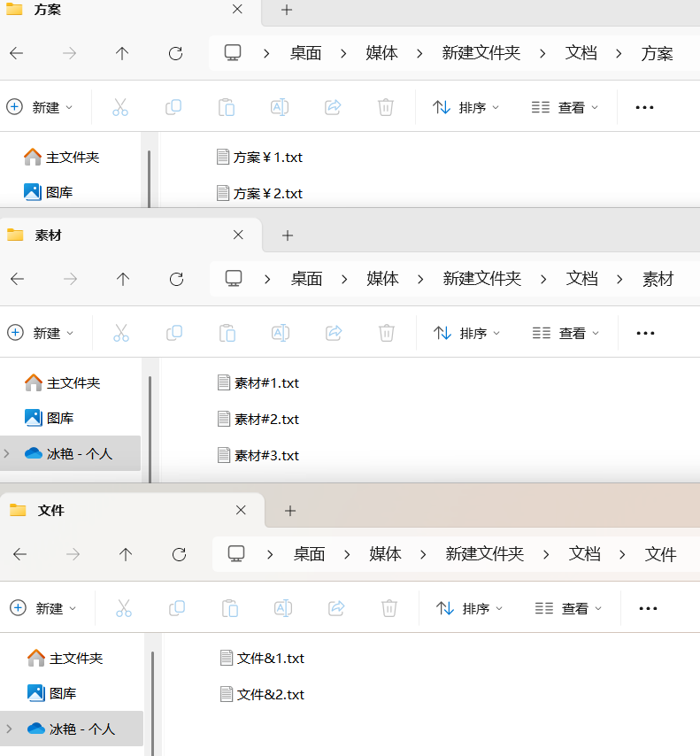Open 新建 dropdown in 文件 window
700x756 pixels.
coord(43,608)
